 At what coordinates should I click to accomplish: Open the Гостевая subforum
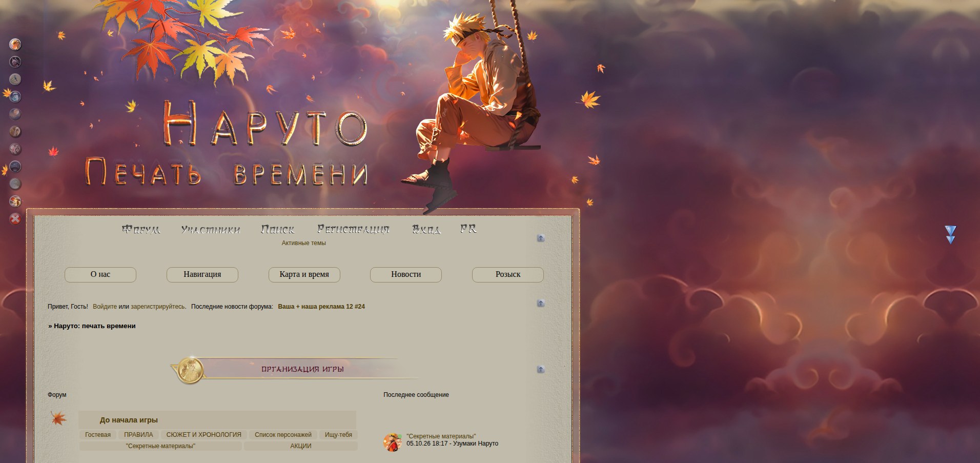pos(98,435)
